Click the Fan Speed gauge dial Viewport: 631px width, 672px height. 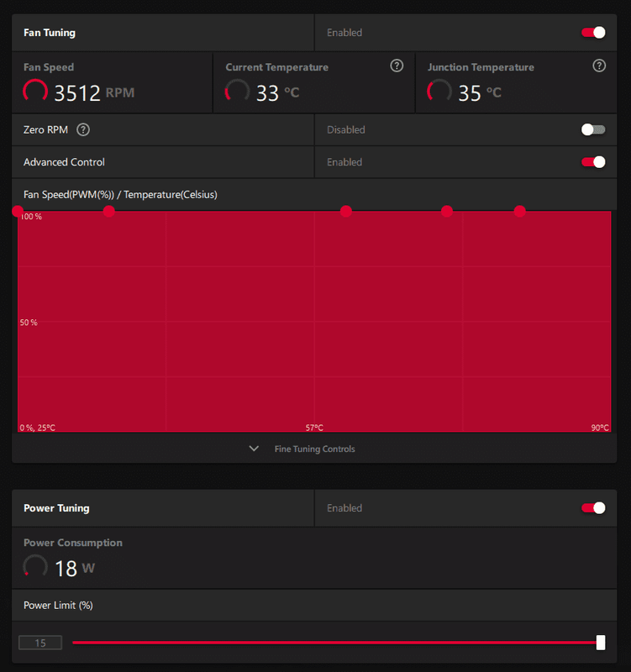pyautogui.click(x=35, y=91)
